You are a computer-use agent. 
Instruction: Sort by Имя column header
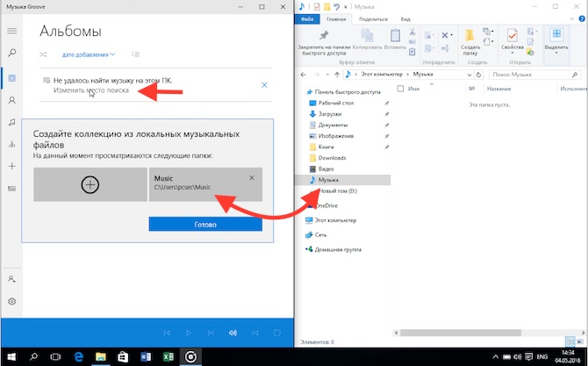[x=413, y=89]
